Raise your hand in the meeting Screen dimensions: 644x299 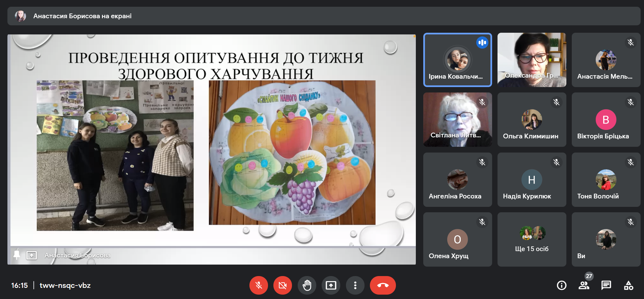click(307, 286)
